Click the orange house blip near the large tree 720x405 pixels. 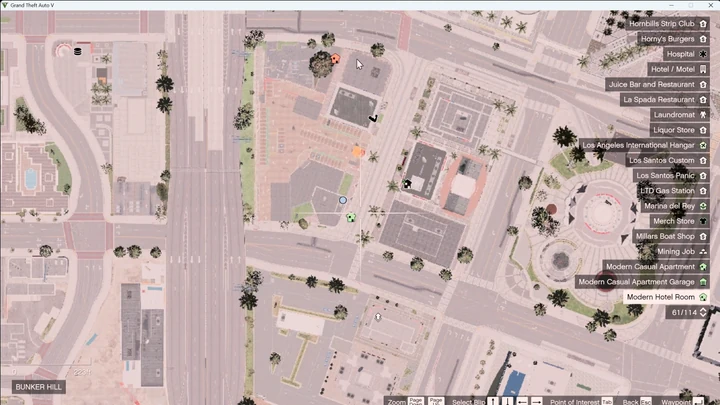pos(336,58)
